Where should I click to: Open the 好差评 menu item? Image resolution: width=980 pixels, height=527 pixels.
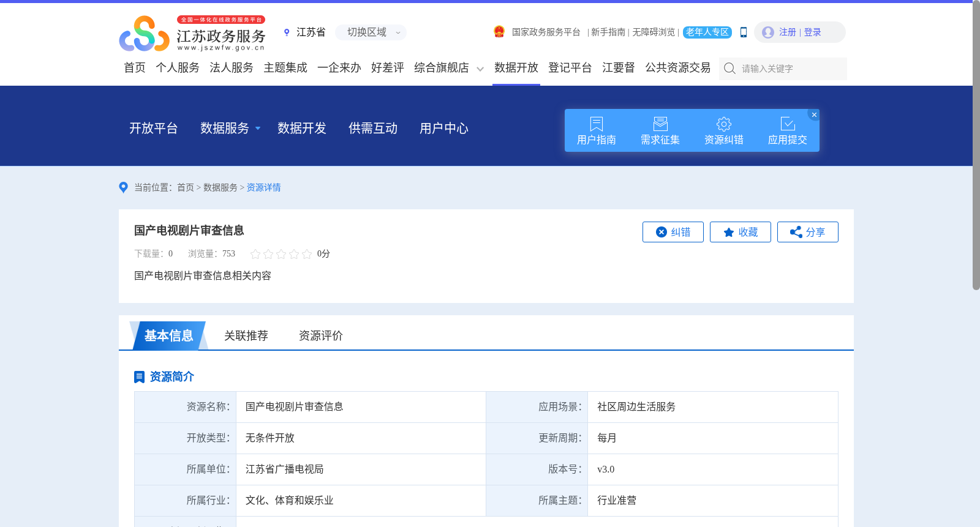[388, 68]
